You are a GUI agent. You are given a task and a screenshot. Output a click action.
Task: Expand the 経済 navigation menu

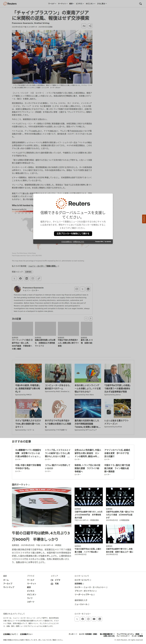tap(72, 4)
